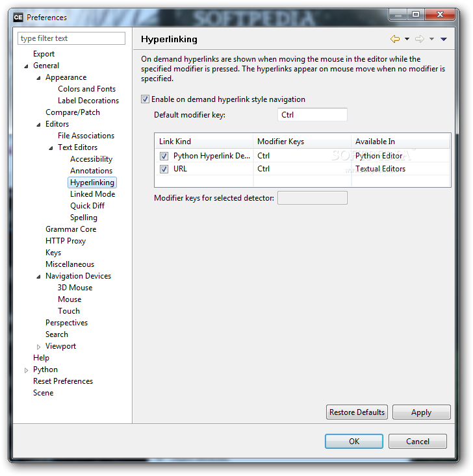Collapse the Appearance tree node
Screen dimensions: 473x476
click(38, 78)
